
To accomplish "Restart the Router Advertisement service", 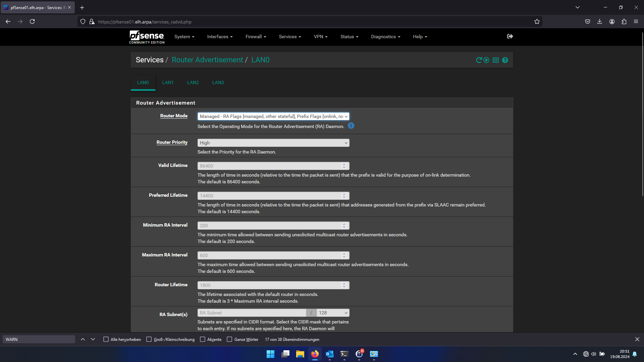I will point(479,60).
